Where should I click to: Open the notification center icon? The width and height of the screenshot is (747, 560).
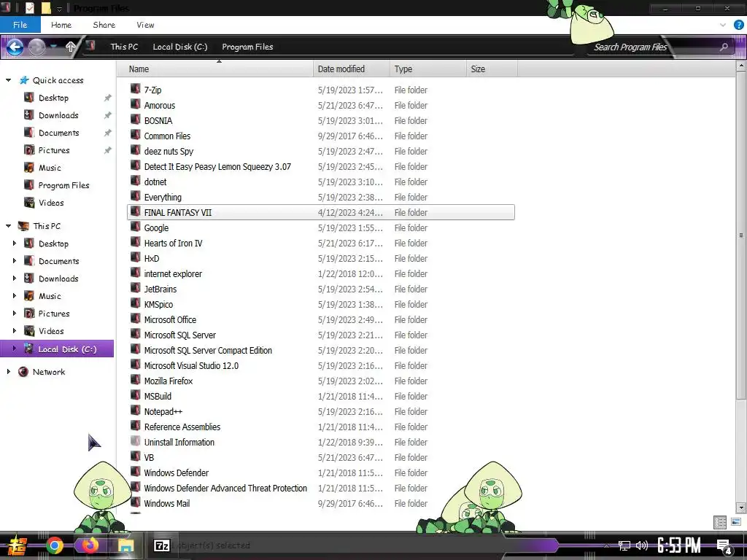[x=724, y=546]
